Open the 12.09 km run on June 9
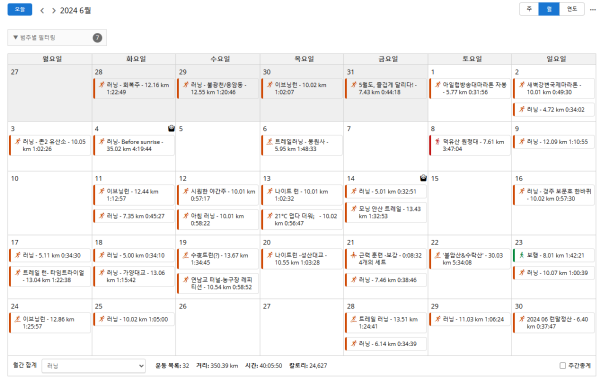The height and width of the screenshot is (381, 600). (554, 142)
